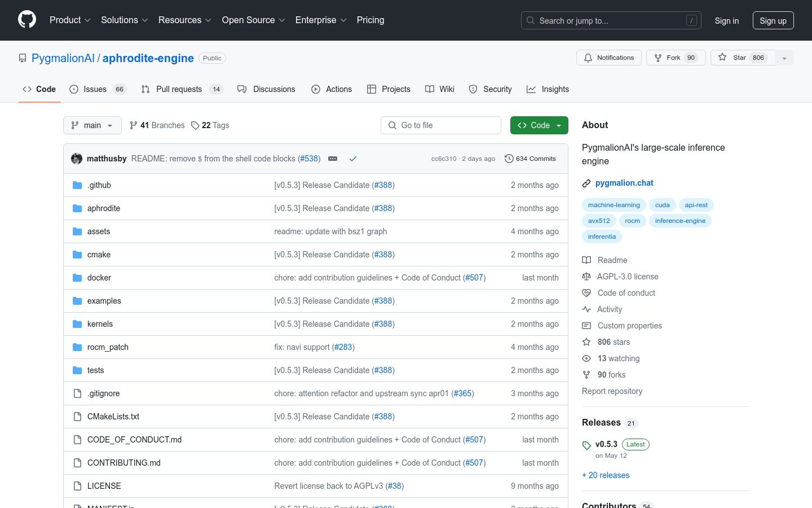The width and height of the screenshot is (812, 508).
Task: Click the GitHub logo icon
Action: click(27, 20)
